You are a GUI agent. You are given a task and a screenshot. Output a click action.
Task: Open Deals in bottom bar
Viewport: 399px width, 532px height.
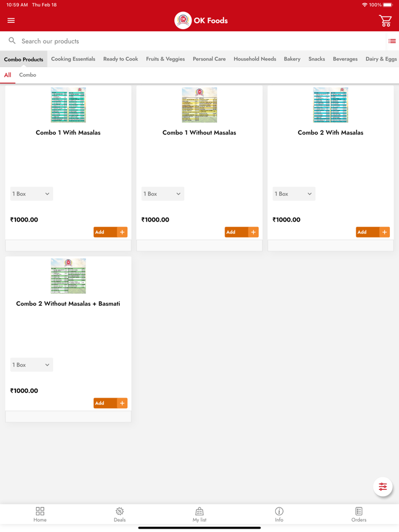[120, 514]
